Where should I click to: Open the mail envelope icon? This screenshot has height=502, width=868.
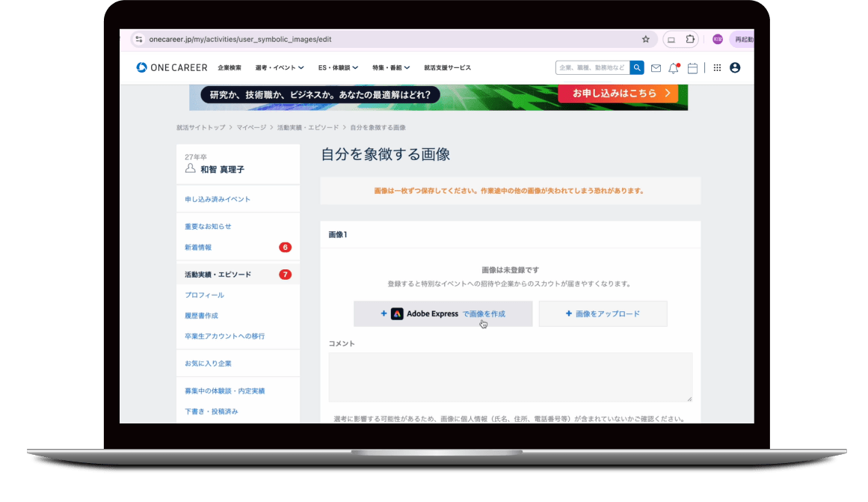656,68
